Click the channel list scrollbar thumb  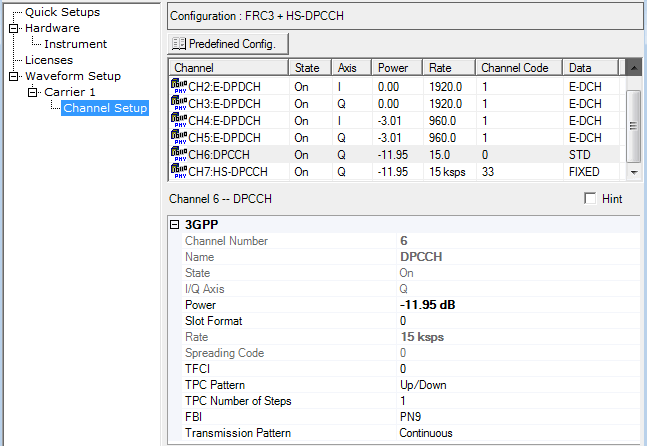point(633,126)
